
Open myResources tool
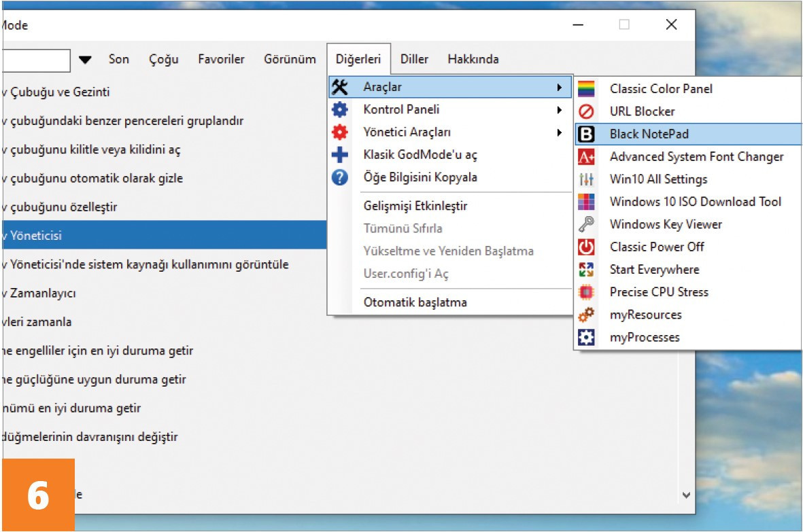point(688,315)
